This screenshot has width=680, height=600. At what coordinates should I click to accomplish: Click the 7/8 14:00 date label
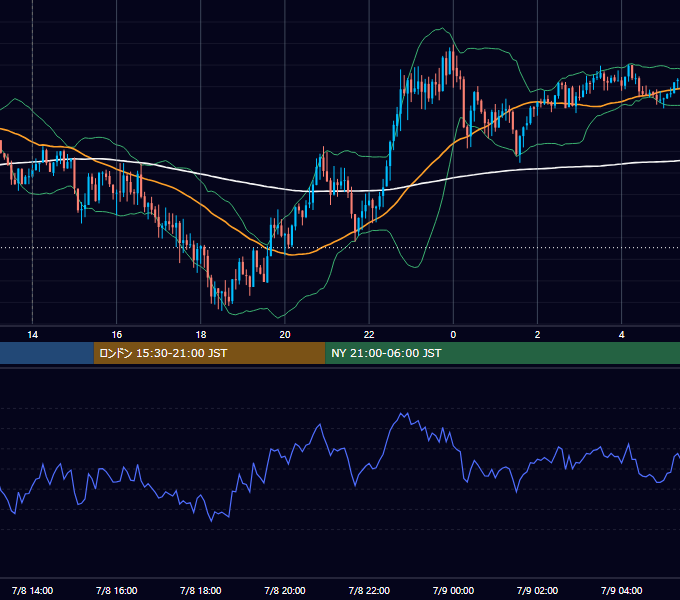(x=33, y=590)
